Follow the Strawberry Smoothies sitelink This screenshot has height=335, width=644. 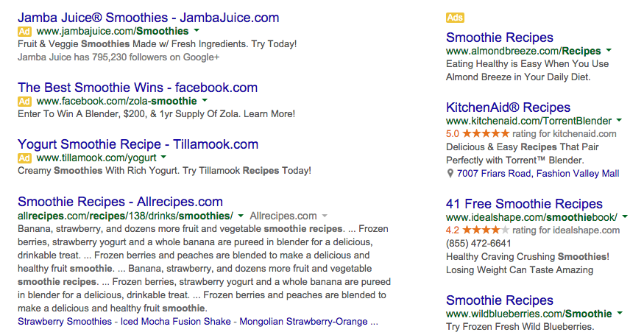coord(63,322)
